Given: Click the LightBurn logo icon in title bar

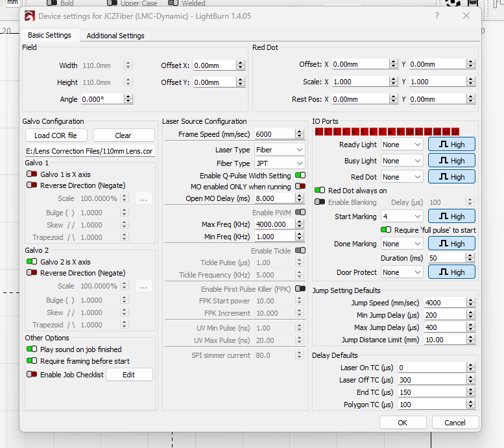Looking at the screenshot, I should coord(30,16).
